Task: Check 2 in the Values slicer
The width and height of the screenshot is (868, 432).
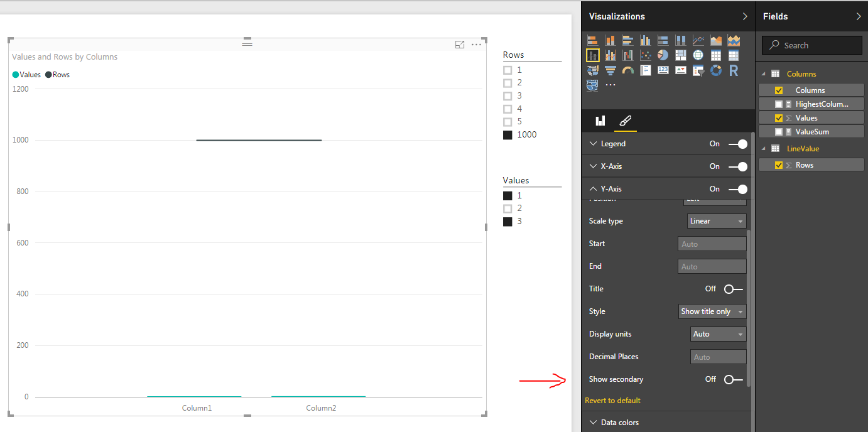Action: tap(507, 208)
